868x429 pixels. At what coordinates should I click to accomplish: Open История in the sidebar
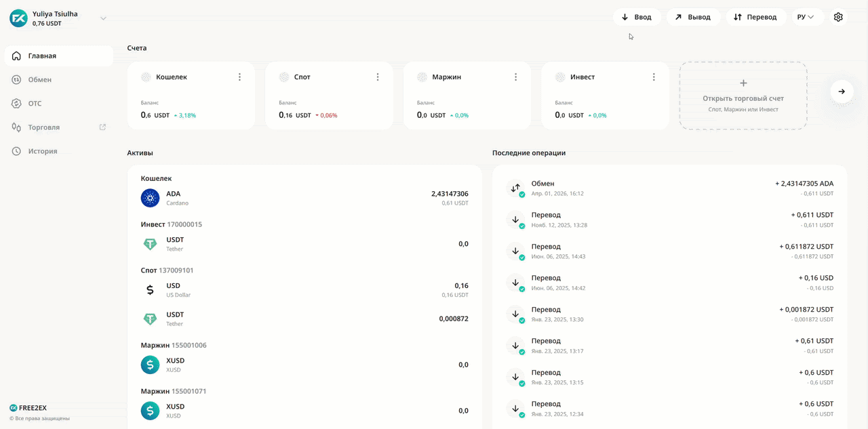42,151
